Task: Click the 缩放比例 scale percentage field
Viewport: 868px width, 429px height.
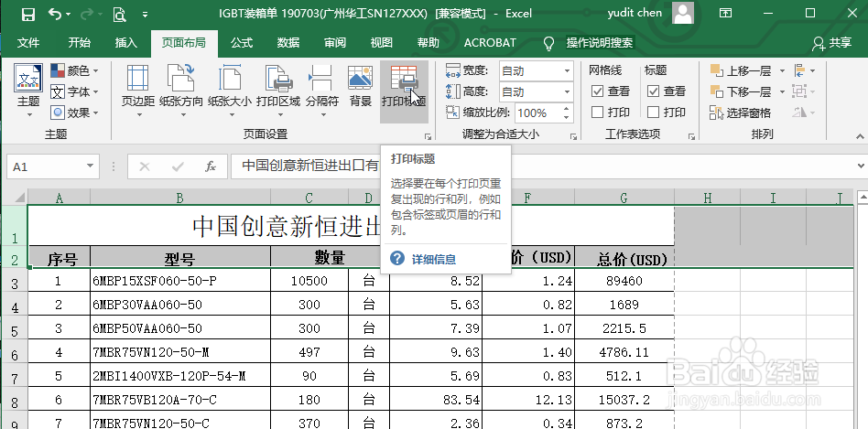Action: click(x=537, y=113)
